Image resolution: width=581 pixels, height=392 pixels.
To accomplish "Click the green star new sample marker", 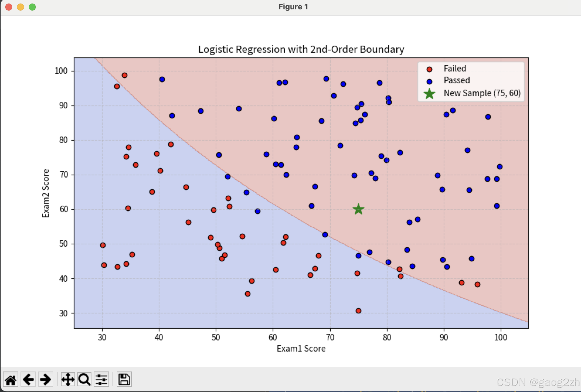I will (x=358, y=209).
